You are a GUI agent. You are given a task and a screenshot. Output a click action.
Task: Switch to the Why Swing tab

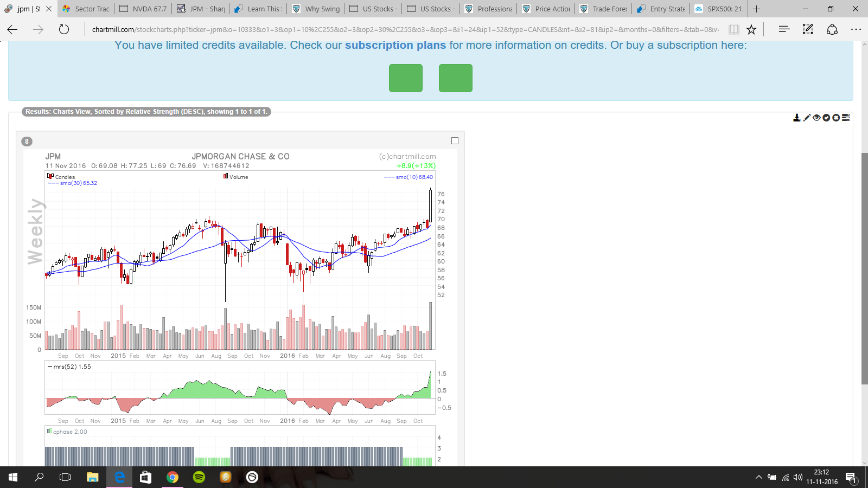pos(316,9)
